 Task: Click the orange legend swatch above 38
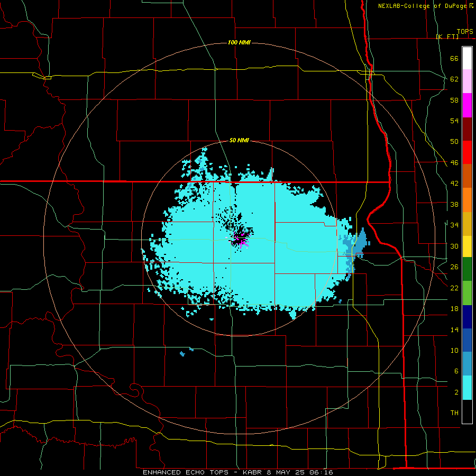click(467, 200)
